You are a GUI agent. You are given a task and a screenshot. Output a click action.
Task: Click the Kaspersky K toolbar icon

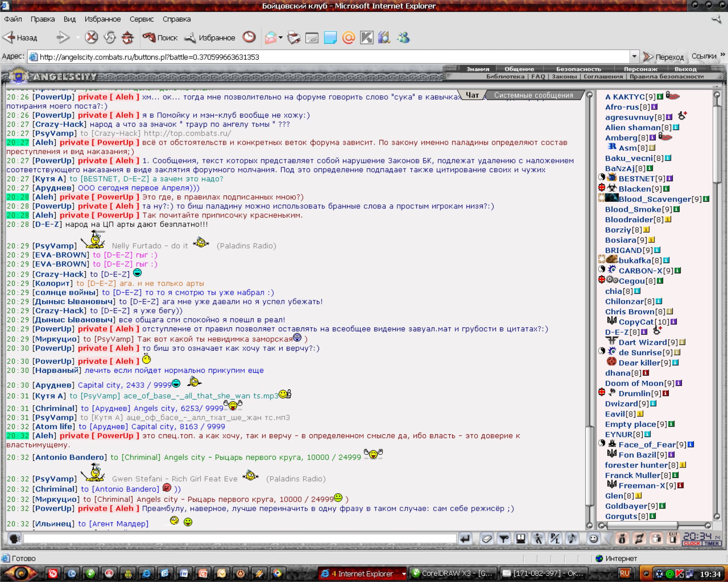(367, 38)
